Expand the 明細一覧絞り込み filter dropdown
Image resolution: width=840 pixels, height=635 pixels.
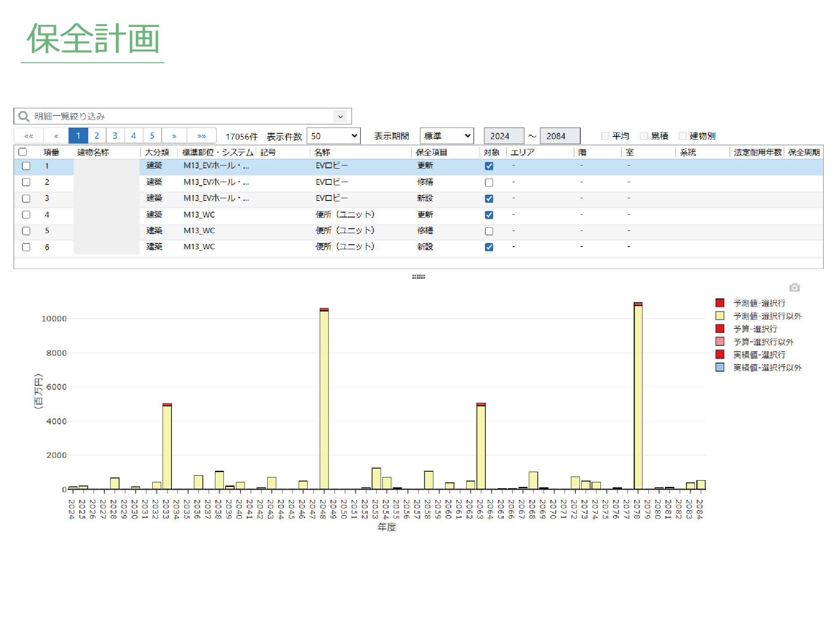[340, 116]
